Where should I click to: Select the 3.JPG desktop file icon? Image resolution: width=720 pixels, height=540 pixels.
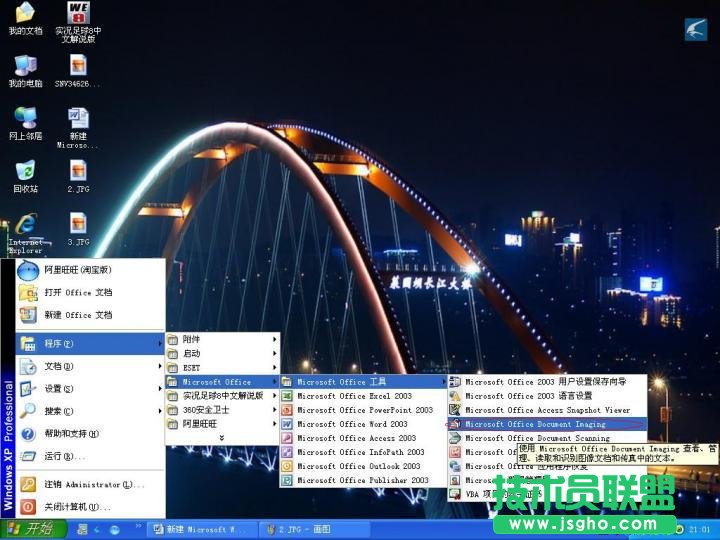click(79, 229)
